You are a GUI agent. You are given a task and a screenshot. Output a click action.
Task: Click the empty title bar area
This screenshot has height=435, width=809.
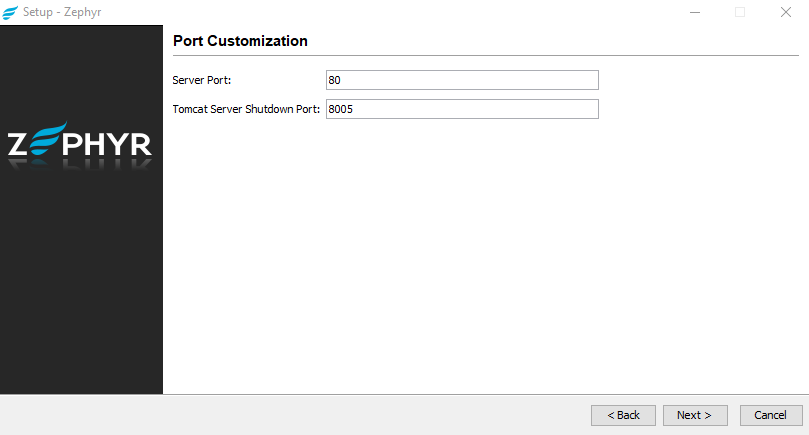[x=400, y=13]
